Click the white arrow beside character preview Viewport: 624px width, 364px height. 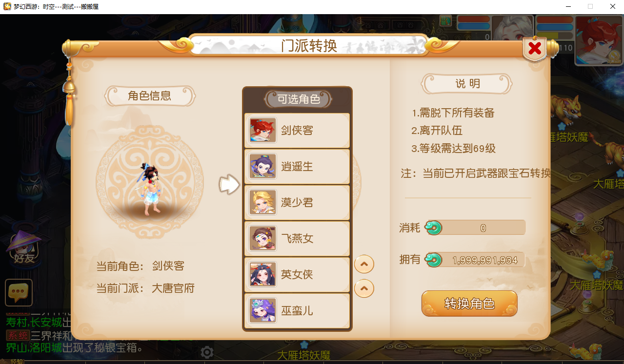pos(229,185)
